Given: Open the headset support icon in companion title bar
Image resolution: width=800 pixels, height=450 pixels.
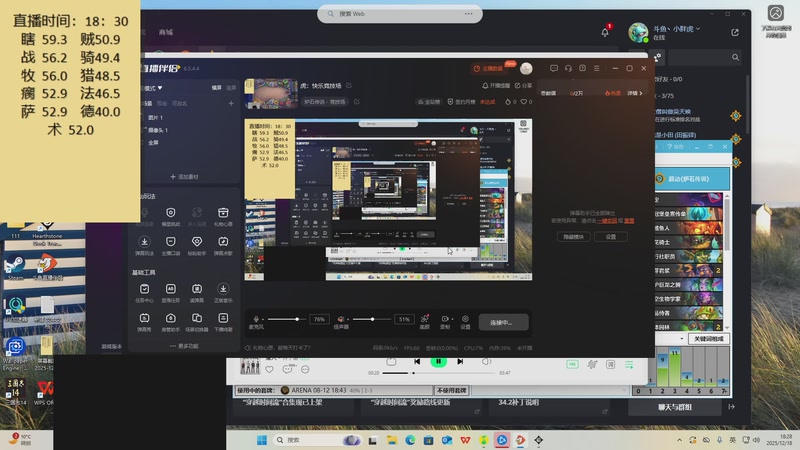Looking at the screenshot, I should 568,68.
